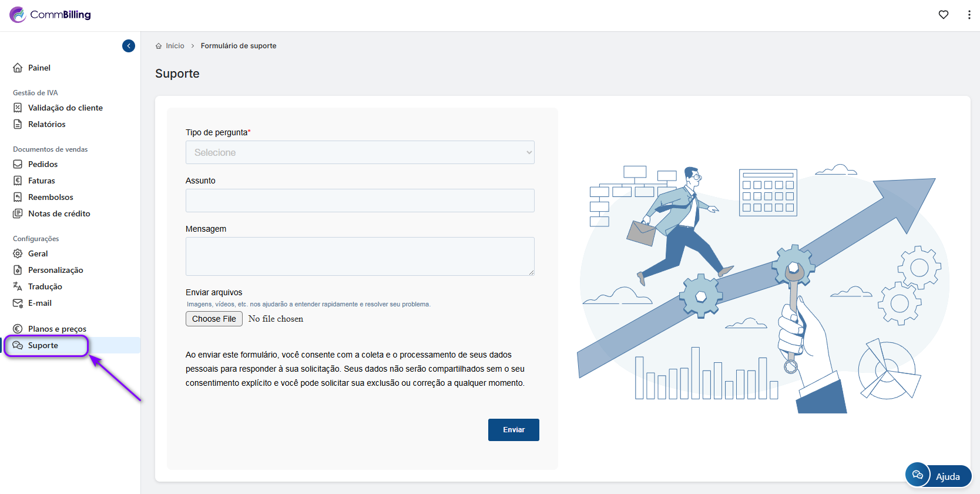This screenshot has width=980, height=494.
Task: Focus the Mensagem text area
Action: tap(360, 256)
